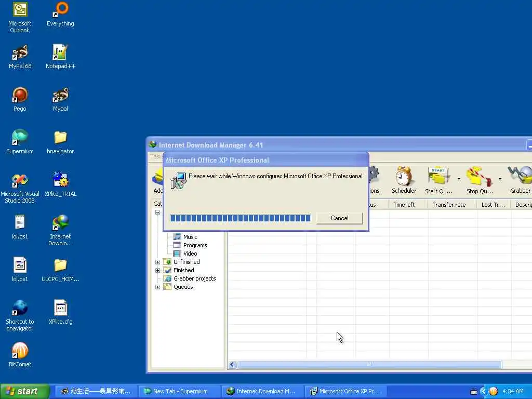532x399 pixels.
Task: Collapse the top categories tree node
Action: tap(158, 212)
